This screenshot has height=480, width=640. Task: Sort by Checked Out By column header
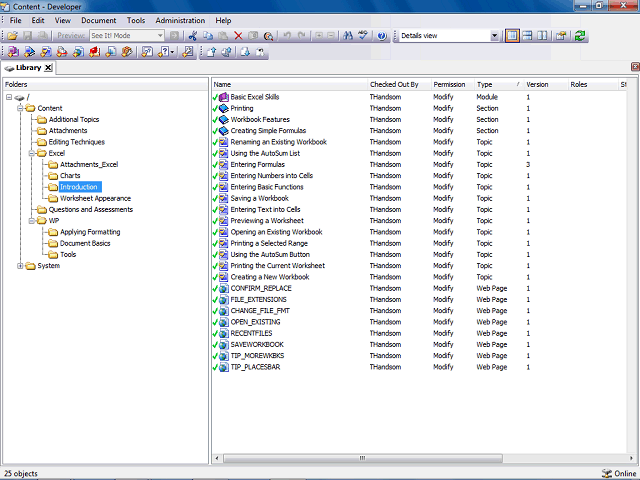point(399,84)
